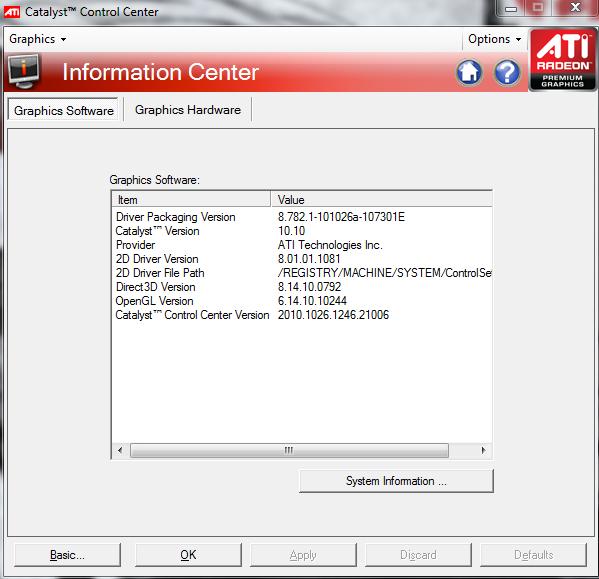Click the Discard button
The height and width of the screenshot is (579, 599).
418,555
